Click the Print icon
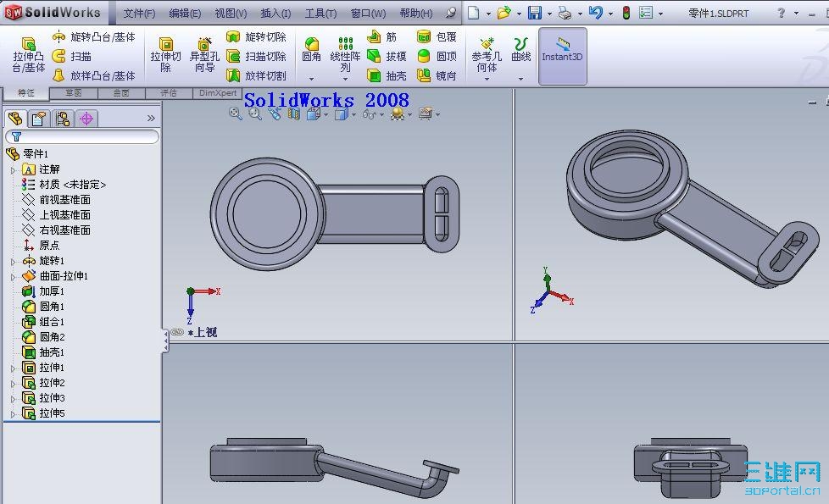Viewport: 829px width, 504px height. tap(565, 13)
